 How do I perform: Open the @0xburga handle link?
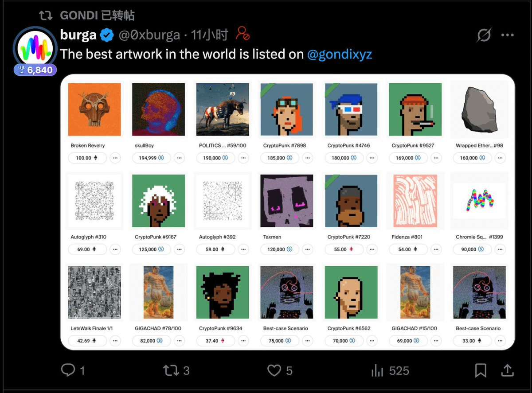pyautogui.click(x=149, y=35)
